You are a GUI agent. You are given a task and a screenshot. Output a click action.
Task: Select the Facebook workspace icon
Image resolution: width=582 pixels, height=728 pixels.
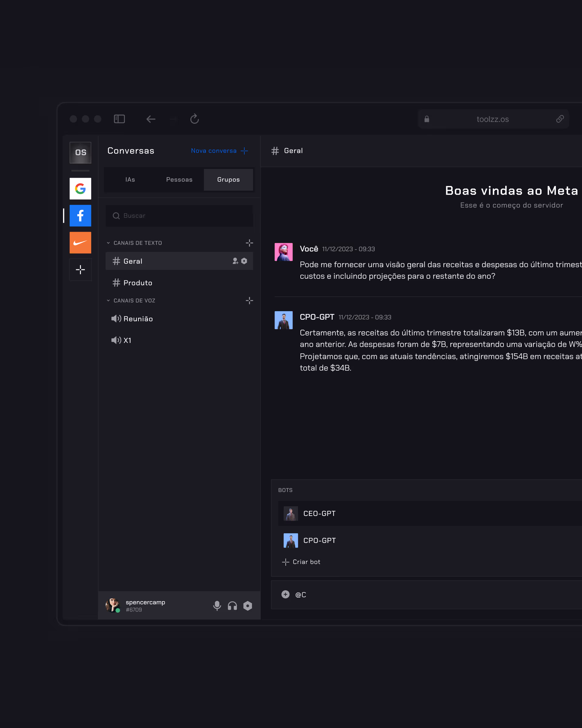(x=80, y=215)
